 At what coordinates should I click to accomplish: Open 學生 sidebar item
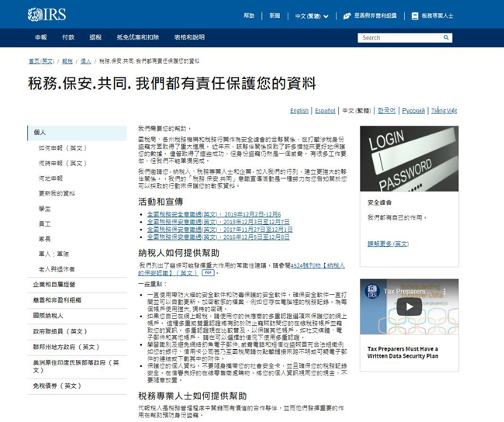pos(45,209)
